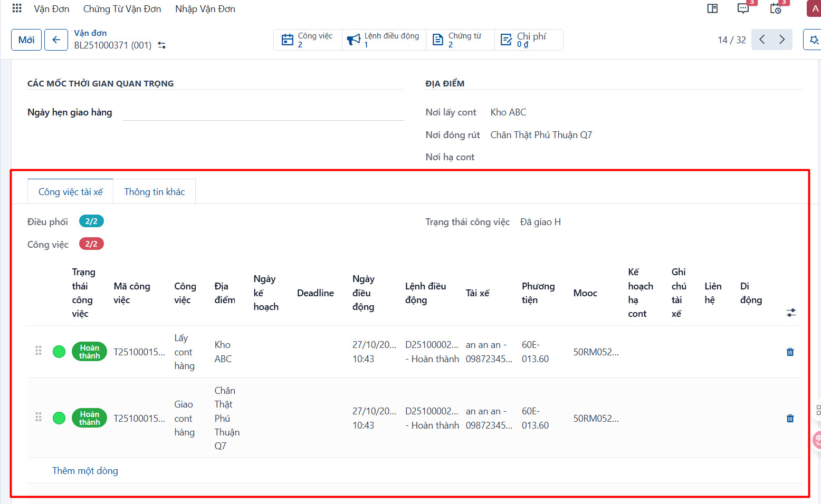Go to the next record
The image size is (821, 504).
click(x=782, y=40)
